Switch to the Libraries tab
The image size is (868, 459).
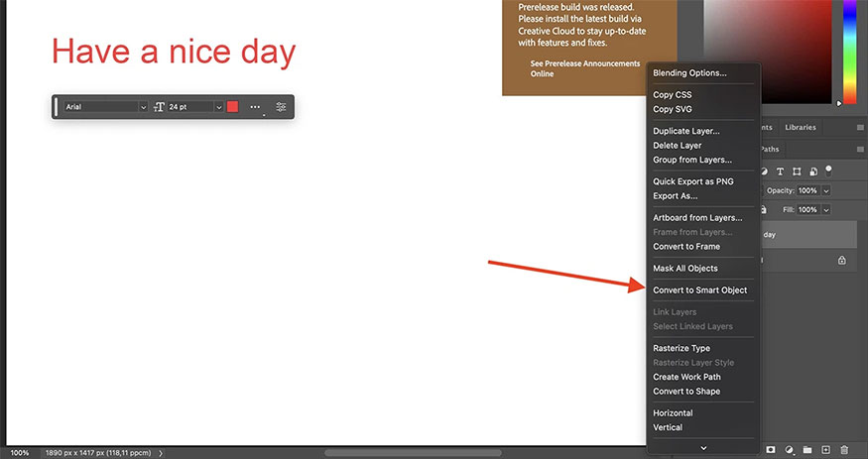coord(800,127)
